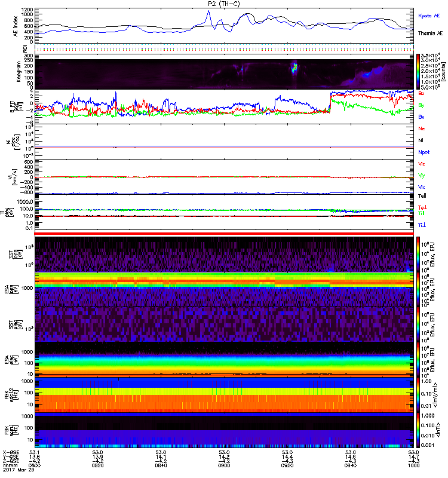Click the blue 'Bx' legend label
This screenshot has width=448, height=478.
421,117
